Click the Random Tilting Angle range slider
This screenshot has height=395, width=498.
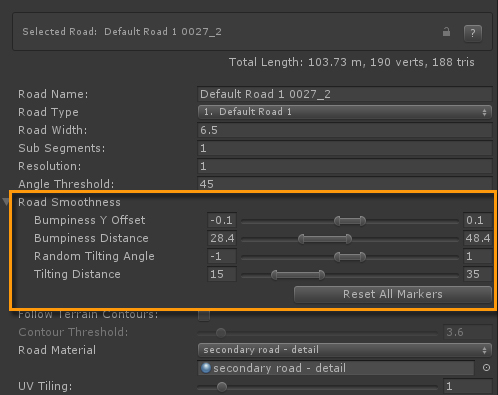(x=350, y=257)
